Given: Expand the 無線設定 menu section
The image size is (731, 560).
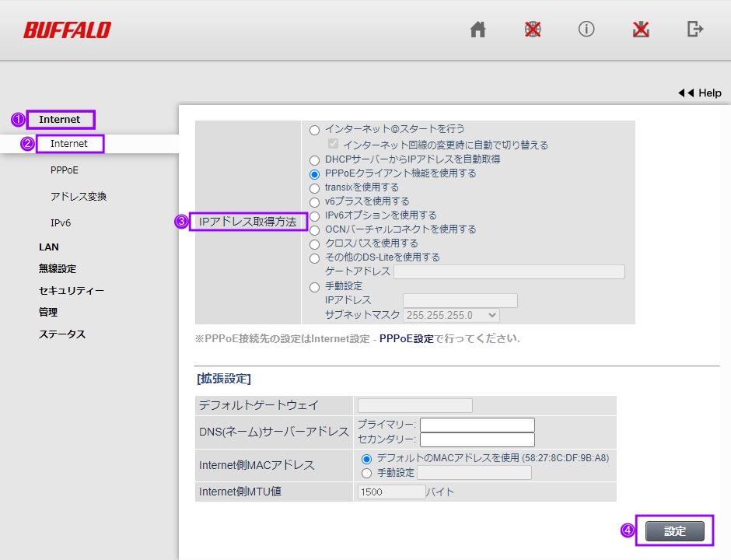Looking at the screenshot, I should [58, 268].
